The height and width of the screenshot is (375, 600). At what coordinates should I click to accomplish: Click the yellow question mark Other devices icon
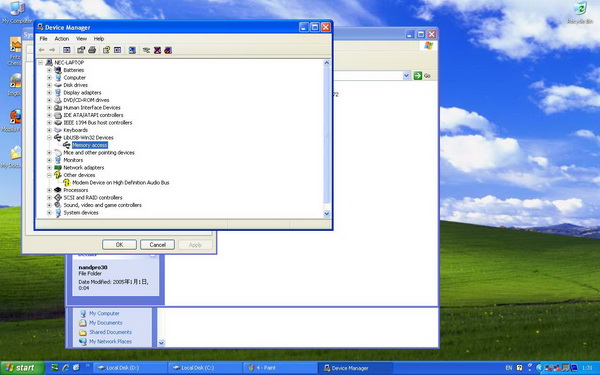pos(58,175)
